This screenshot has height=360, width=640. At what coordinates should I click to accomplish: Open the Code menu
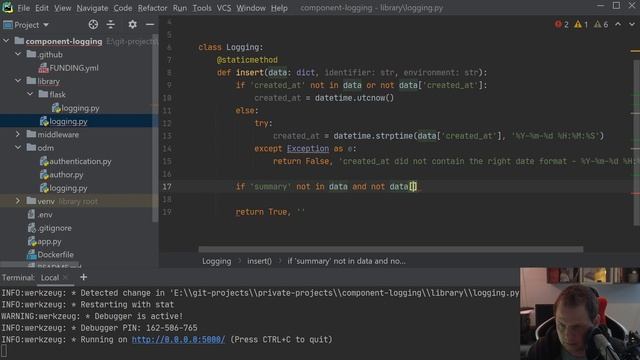coord(122,8)
